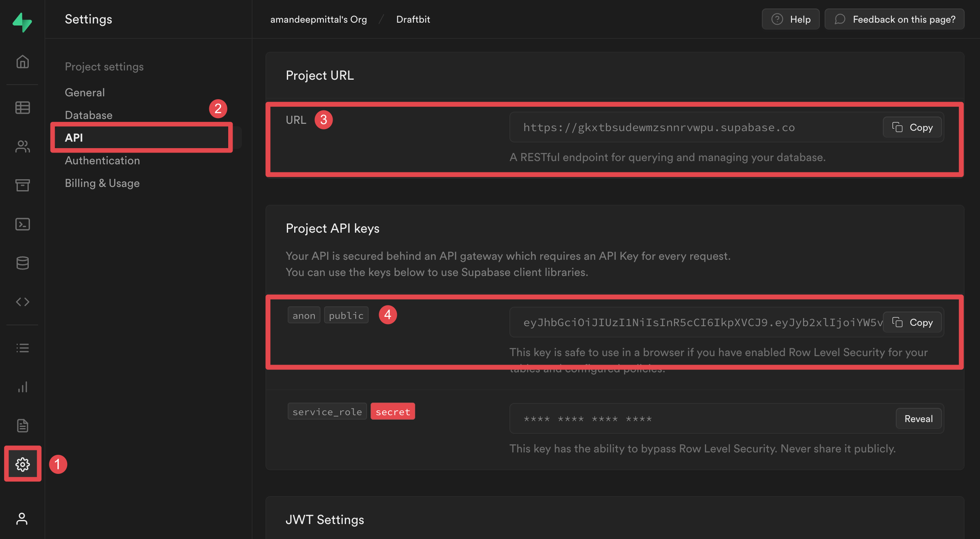The image size is (980, 539).
Task: Click Feedback on this page button
Action: [x=895, y=19]
